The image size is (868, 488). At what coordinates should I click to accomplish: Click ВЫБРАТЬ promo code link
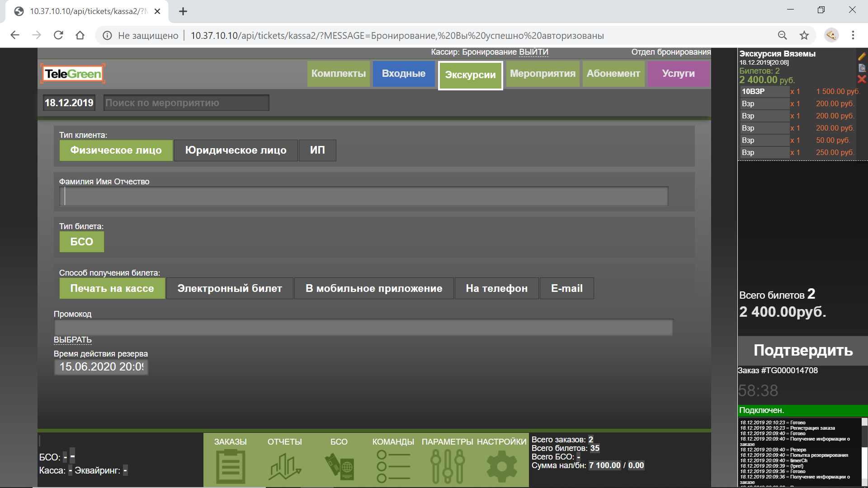pyautogui.click(x=73, y=340)
